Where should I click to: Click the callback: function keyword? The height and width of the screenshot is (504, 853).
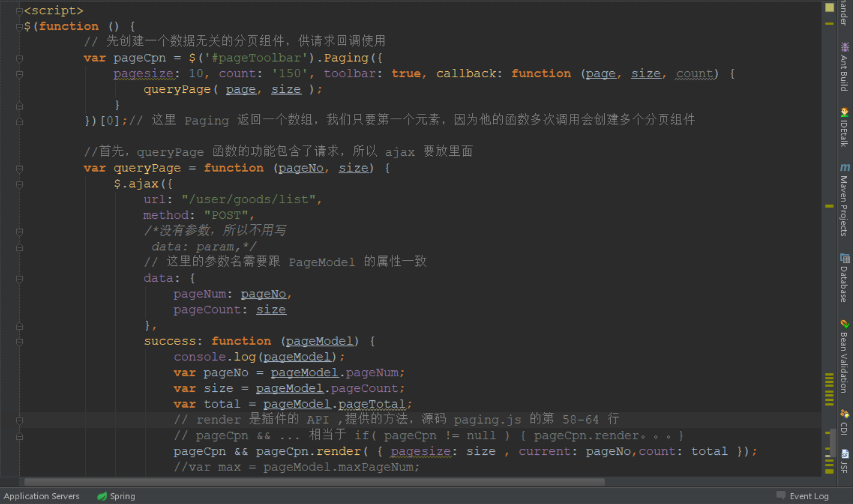[503, 74]
